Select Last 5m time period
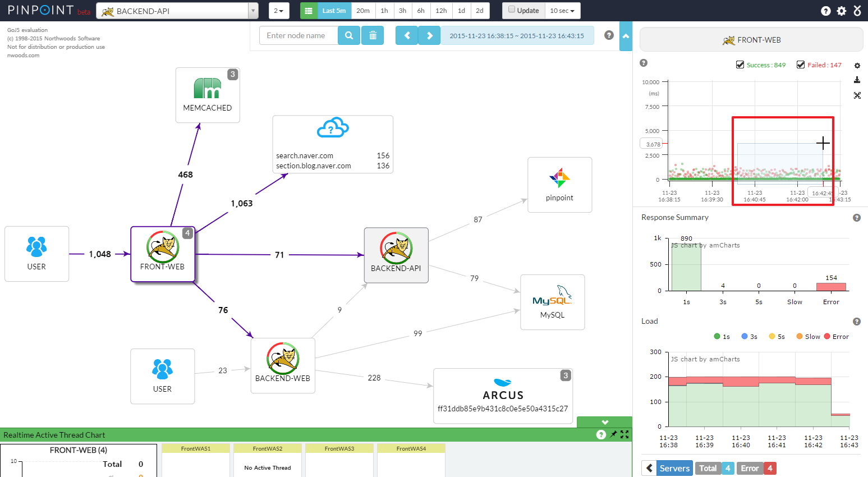This screenshot has width=868, height=477. (x=334, y=11)
